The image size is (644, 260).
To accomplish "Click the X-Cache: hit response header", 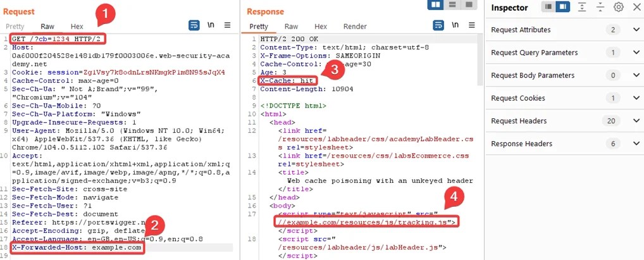I will pyautogui.click(x=287, y=81).
